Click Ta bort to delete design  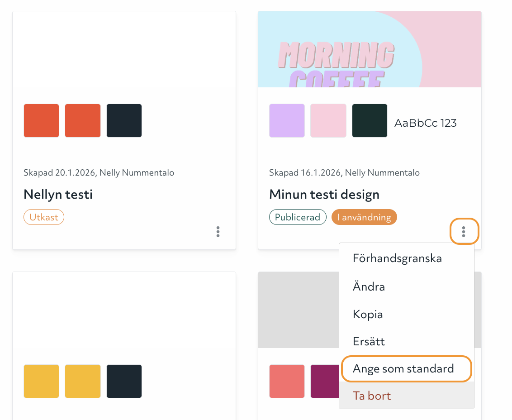click(x=372, y=396)
